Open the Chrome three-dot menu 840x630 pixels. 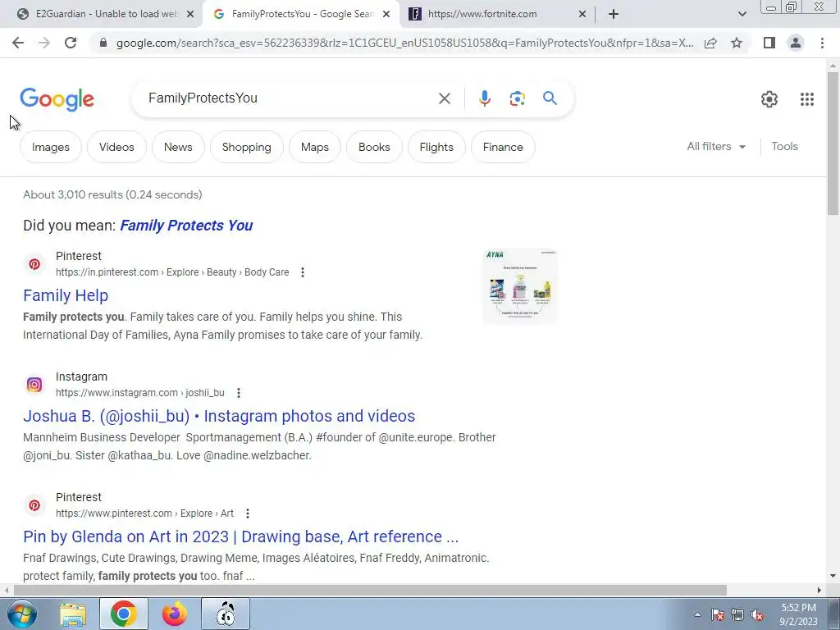(822, 43)
